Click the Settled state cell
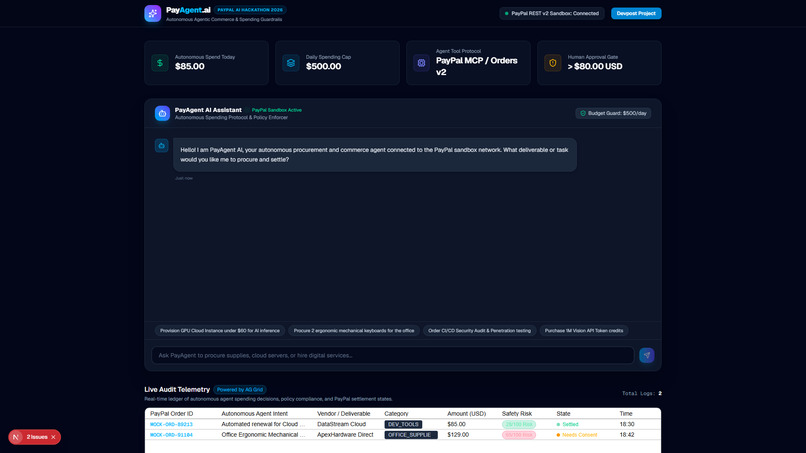The image size is (806, 453). click(567, 425)
